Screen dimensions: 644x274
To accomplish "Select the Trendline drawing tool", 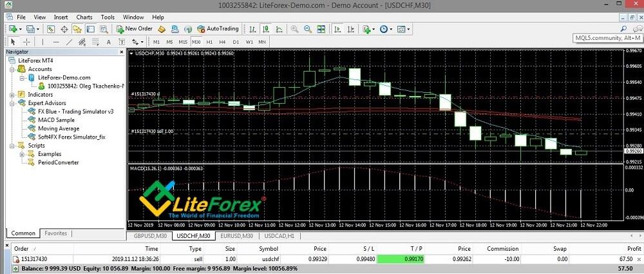I will [x=69, y=41].
